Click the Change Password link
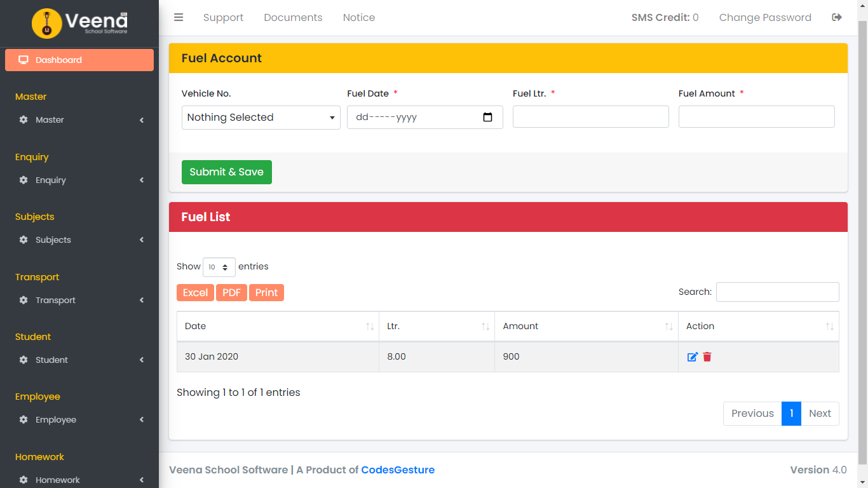Image resolution: width=868 pixels, height=488 pixels. click(x=765, y=17)
